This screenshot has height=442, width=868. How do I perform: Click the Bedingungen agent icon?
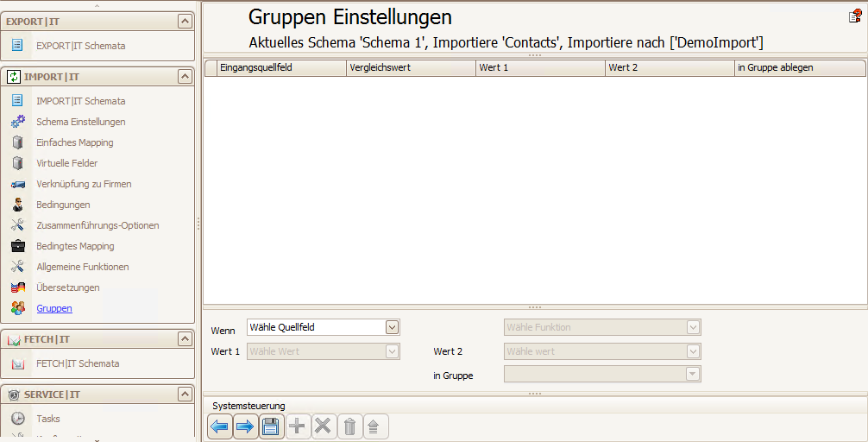[x=18, y=205]
